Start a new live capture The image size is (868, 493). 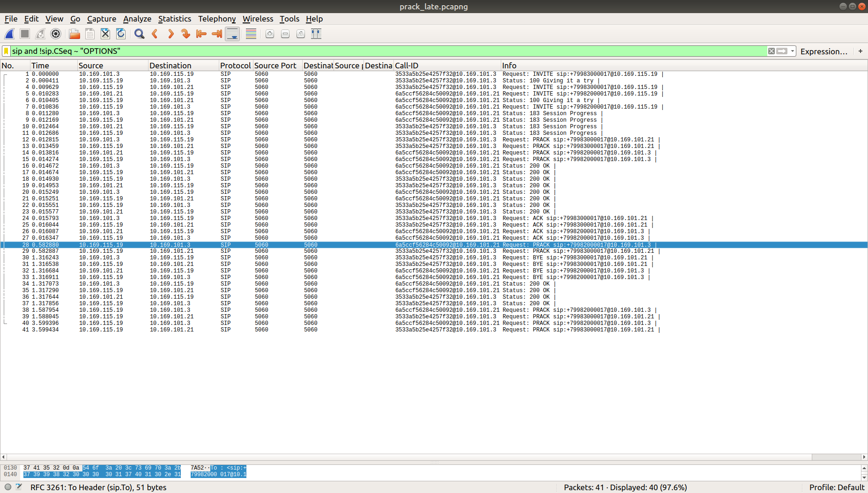(x=9, y=34)
